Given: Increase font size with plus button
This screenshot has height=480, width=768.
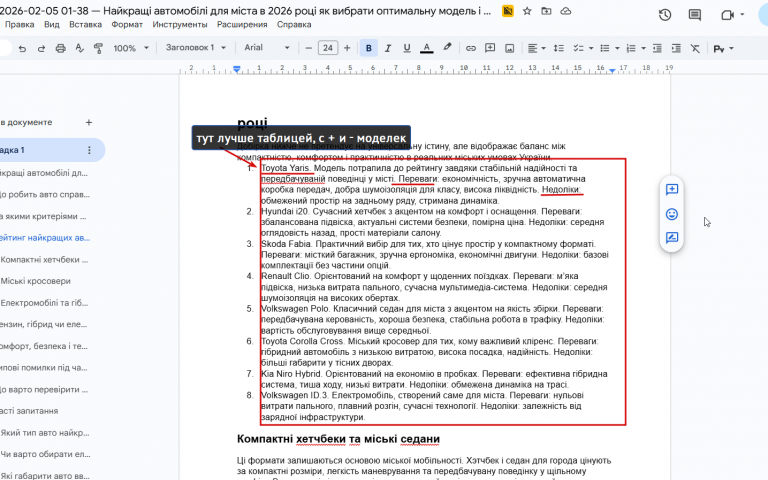Looking at the screenshot, I should 347,48.
